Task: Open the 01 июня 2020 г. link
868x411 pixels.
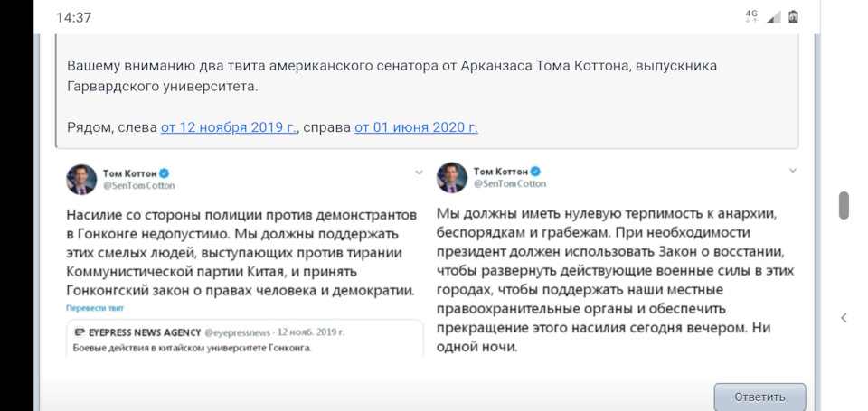Action: pyautogui.click(x=416, y=127)
